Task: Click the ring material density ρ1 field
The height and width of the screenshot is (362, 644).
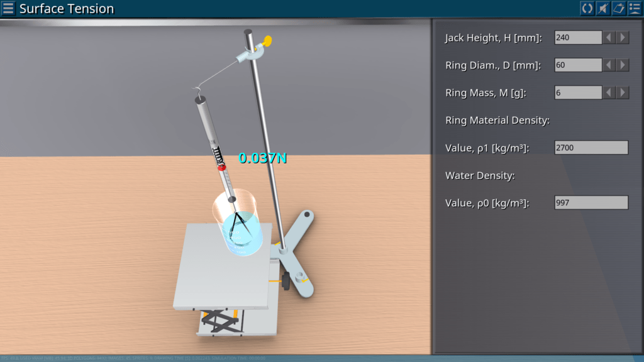Action: coord(591,148)
